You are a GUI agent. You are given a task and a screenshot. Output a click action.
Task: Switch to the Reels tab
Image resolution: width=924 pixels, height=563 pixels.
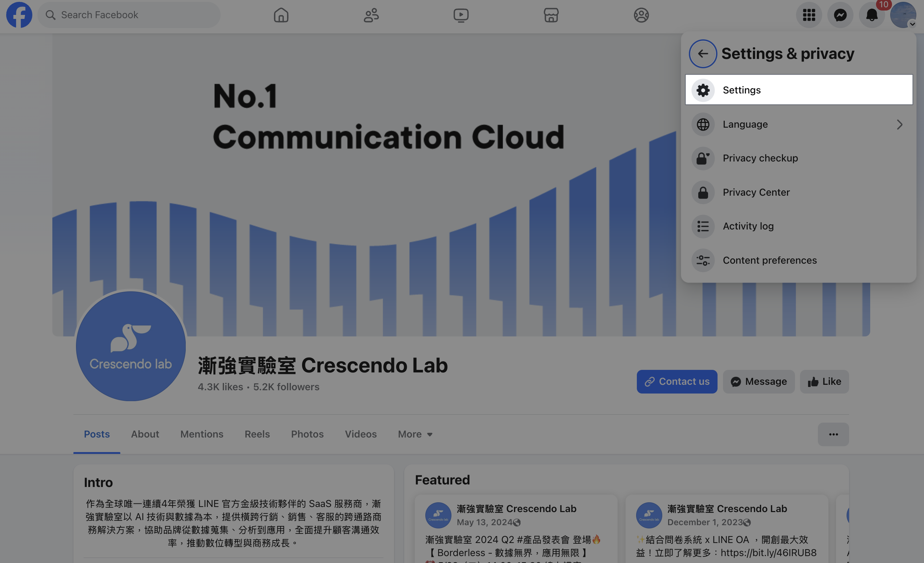pyautogui.click(x=257, y=434)
